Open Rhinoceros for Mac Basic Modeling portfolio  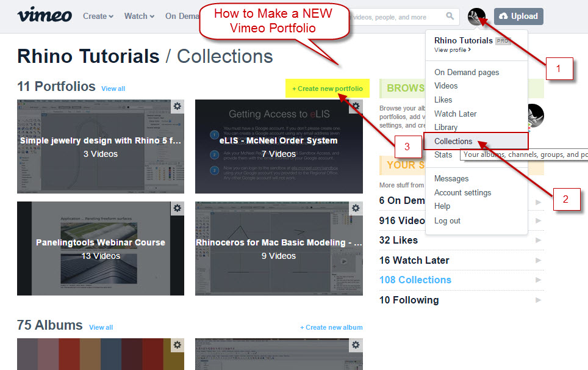click(279, 248)
